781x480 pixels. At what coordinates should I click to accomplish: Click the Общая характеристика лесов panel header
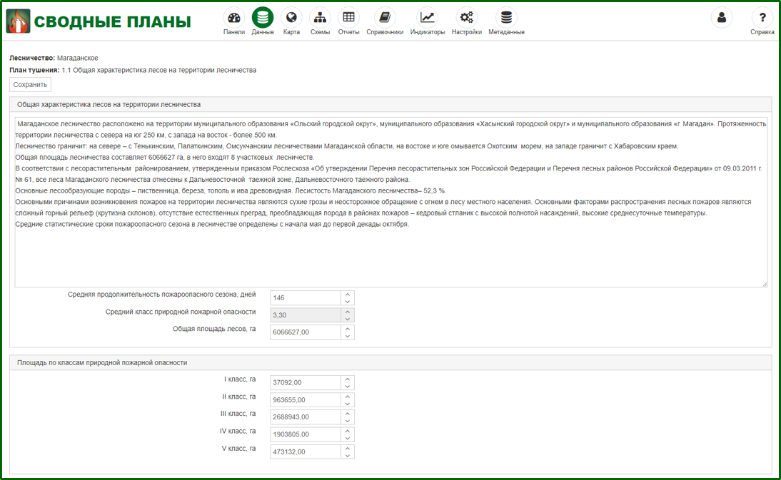click(390, 105)
